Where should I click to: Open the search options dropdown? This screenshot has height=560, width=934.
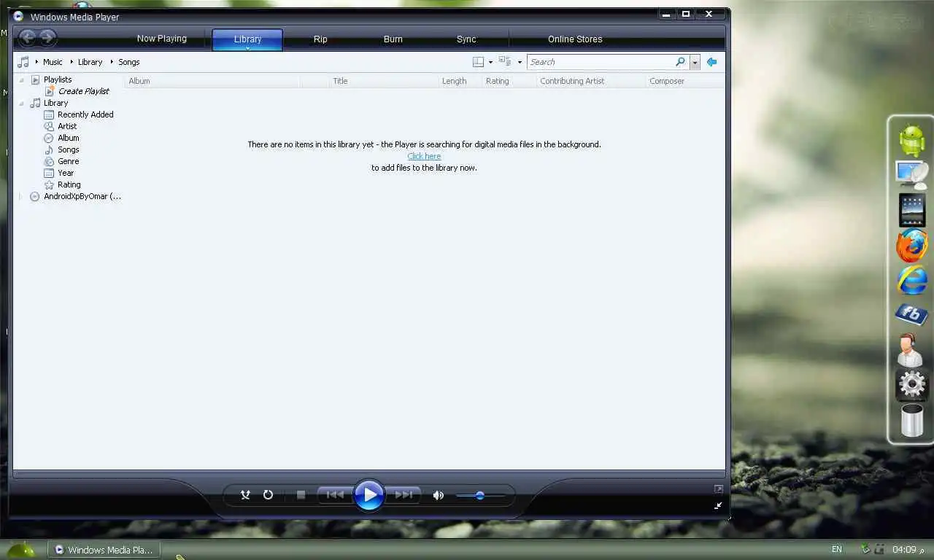point(695,63)
